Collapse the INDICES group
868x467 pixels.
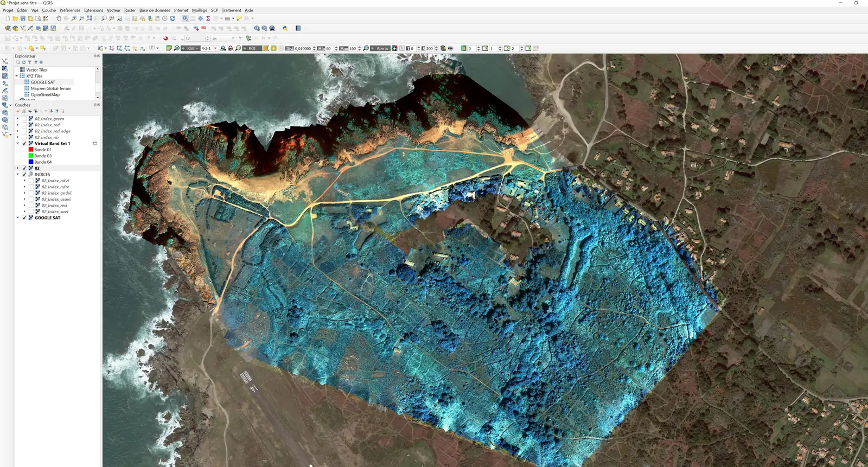point(17,175)
